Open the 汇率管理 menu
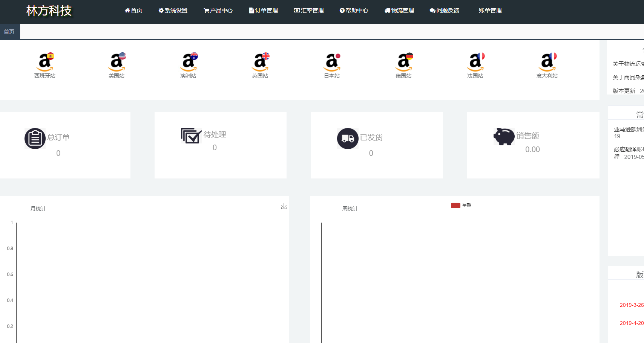This screenshot has height=343, width=644. point(309,11)
